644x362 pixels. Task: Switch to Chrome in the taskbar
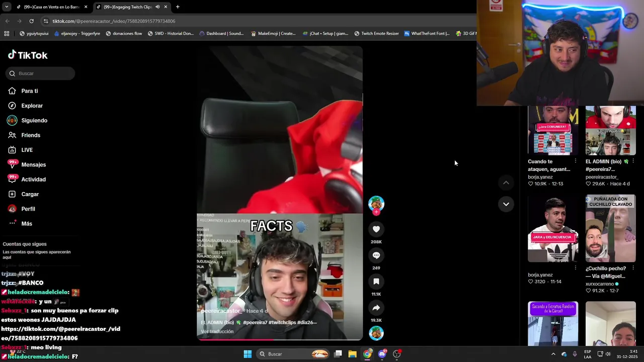[367, 354]
